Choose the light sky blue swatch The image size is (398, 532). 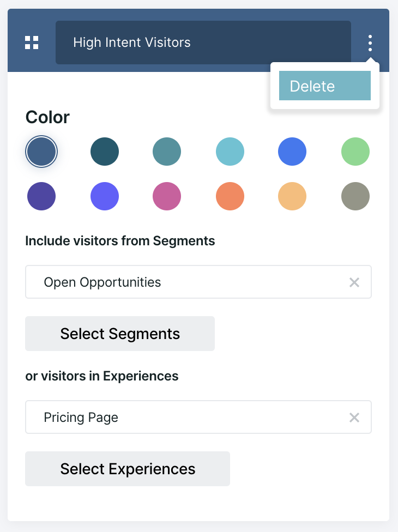point(230,152)
